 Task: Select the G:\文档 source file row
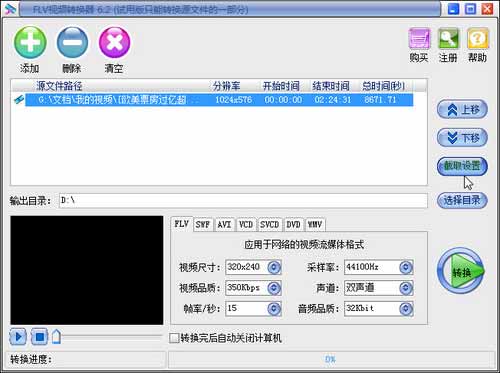(219, 100)
